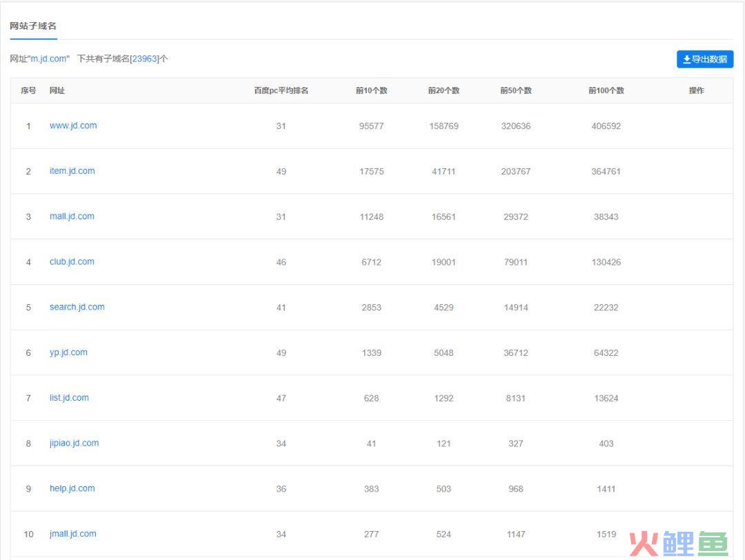Select value 95577 in www.jd.com row
This screenshot has height=560, width=745.
click(372, 126)
